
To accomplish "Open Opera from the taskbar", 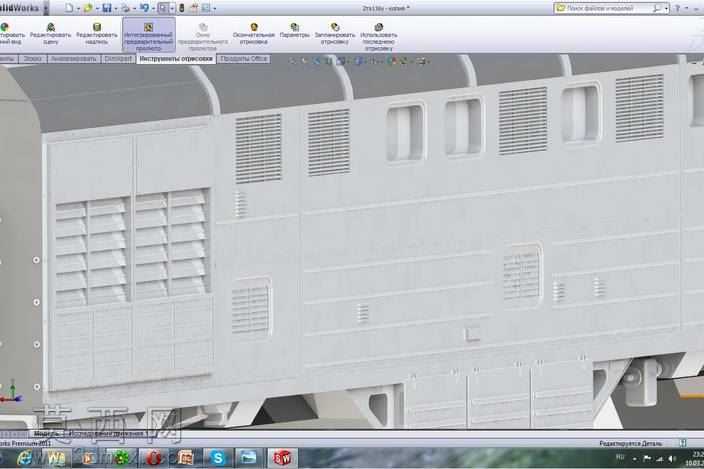I will point(154,458).
